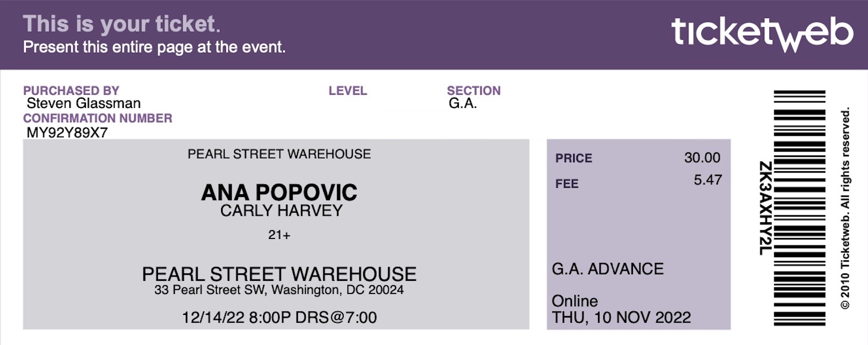Click the purchase date THU, 10 NOV 2022
The height and width of the screenshot is (345, 868).
point(621,317)
